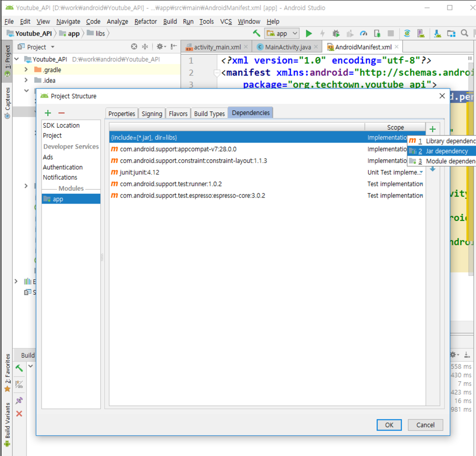This screenshot has height=456, width=476.
Task: Click green plus to add dependency
Action: pos(433,129)
